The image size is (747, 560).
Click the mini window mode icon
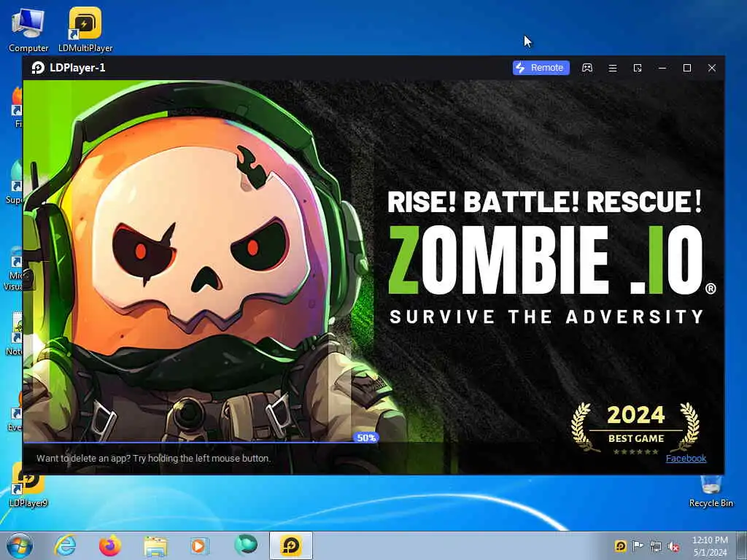pyautogui.click(x=638, y=68)
